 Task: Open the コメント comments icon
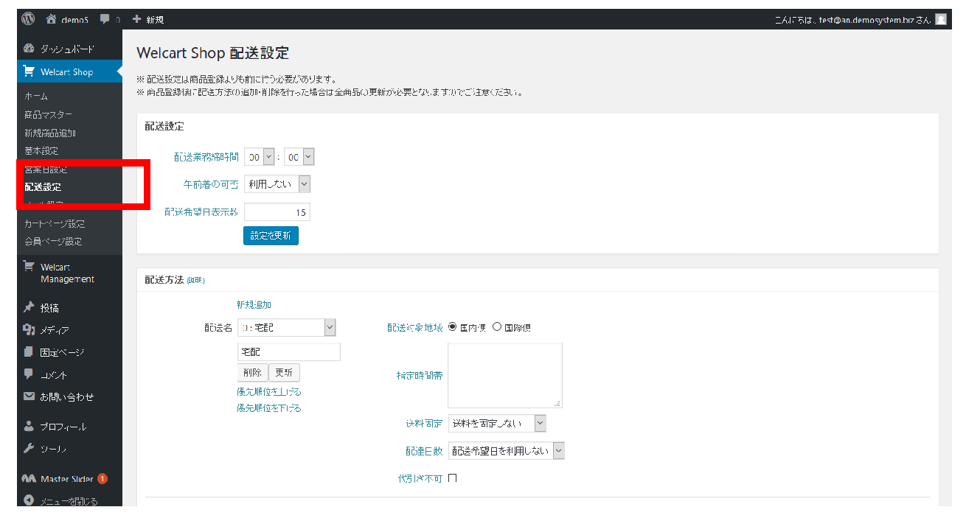point(29,374)
